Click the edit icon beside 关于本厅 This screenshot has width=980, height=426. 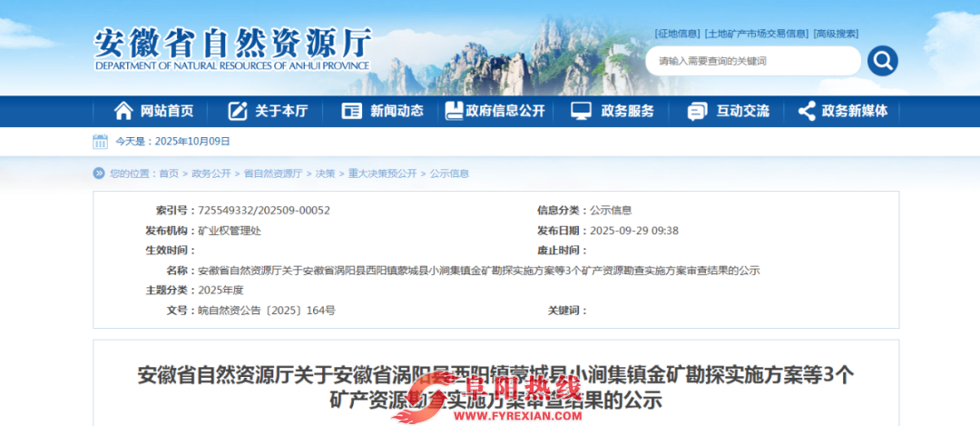[238, 111]
